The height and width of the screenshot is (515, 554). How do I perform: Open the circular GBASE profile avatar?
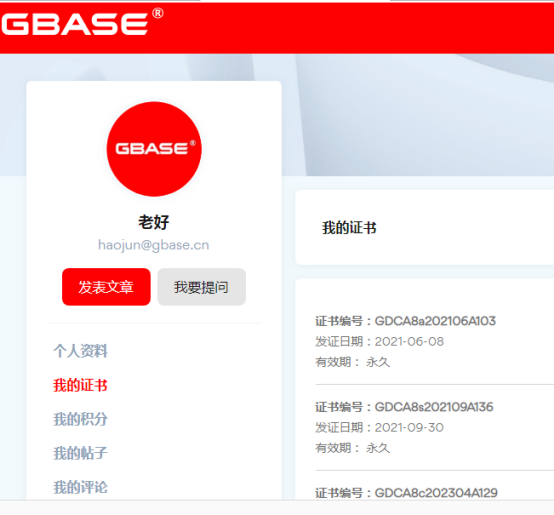pos(154,149)
